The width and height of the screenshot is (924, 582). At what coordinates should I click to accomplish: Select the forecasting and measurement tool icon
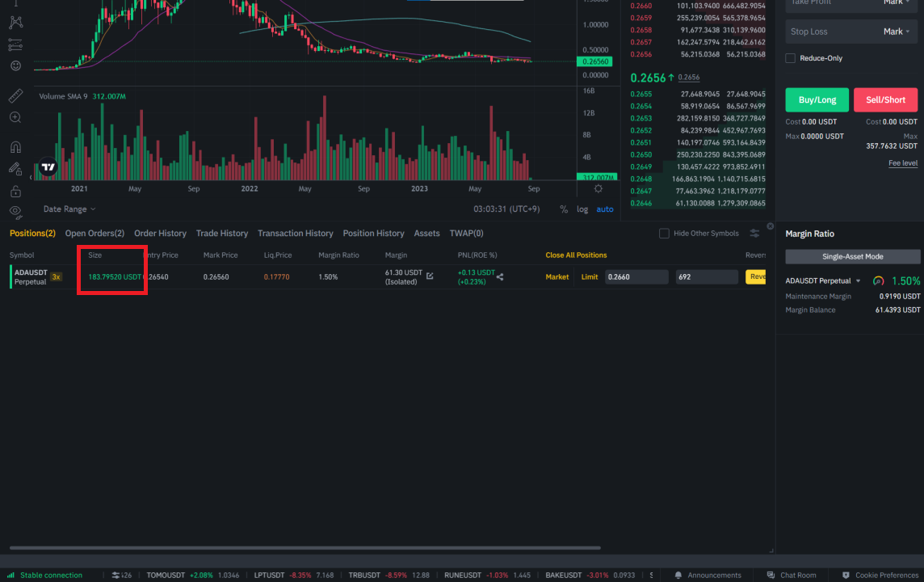[x=16, y=44]
